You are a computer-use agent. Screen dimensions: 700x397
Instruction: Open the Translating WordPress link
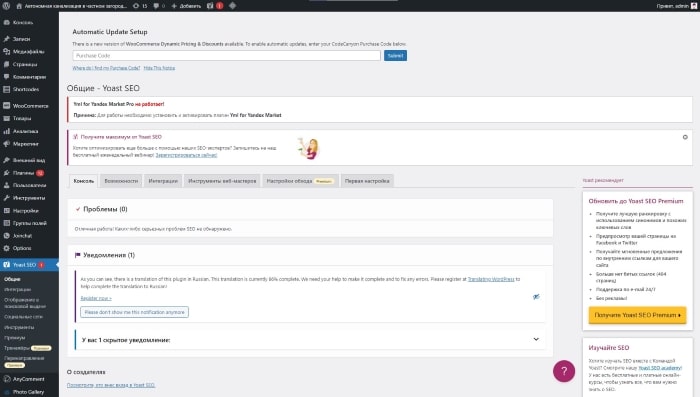[491, 279]
